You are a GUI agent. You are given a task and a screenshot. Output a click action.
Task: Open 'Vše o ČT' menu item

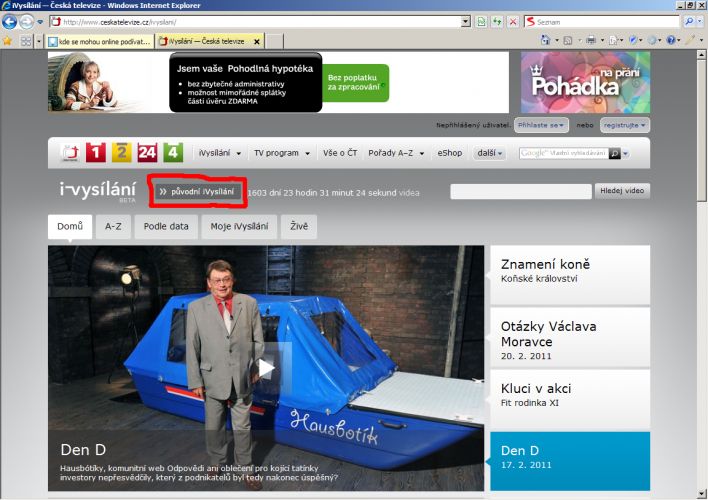tap(340, 153)
